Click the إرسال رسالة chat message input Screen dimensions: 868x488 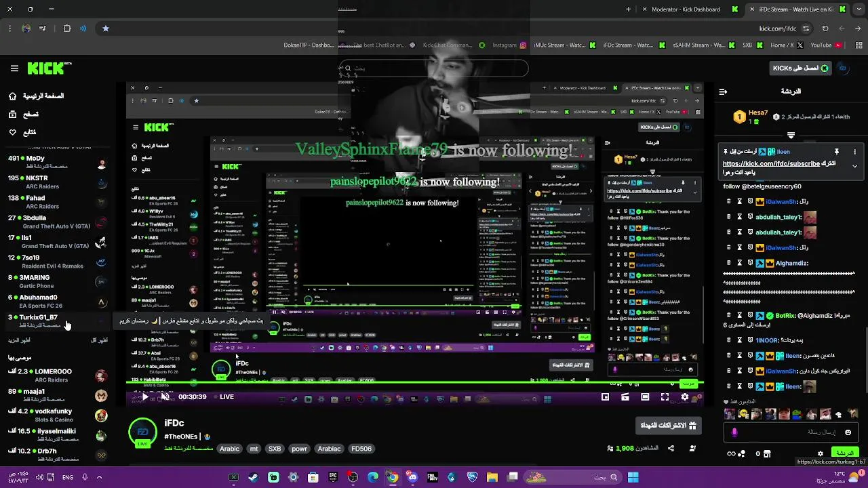[x=791, y=432]
